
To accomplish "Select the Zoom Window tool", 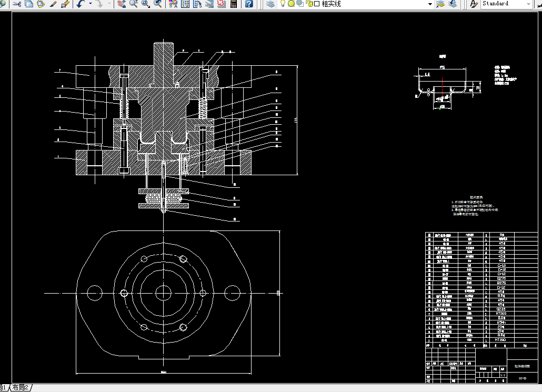I will click(x=146, y=4).
